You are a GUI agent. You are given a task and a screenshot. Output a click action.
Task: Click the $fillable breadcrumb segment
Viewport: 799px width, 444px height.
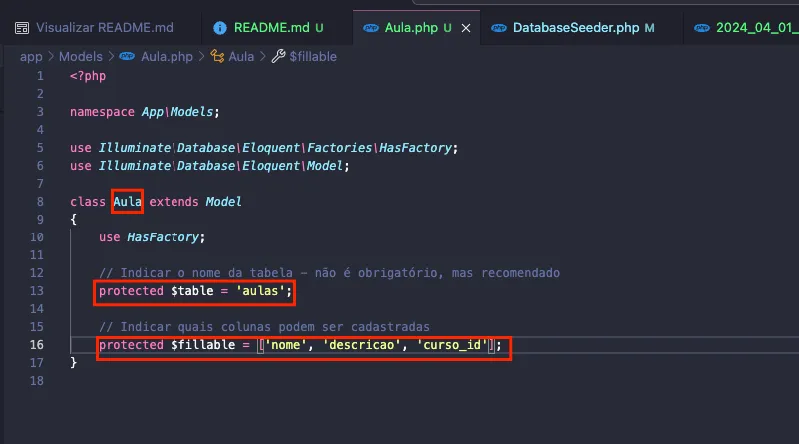pyautogui.click(x=313, y=57)
